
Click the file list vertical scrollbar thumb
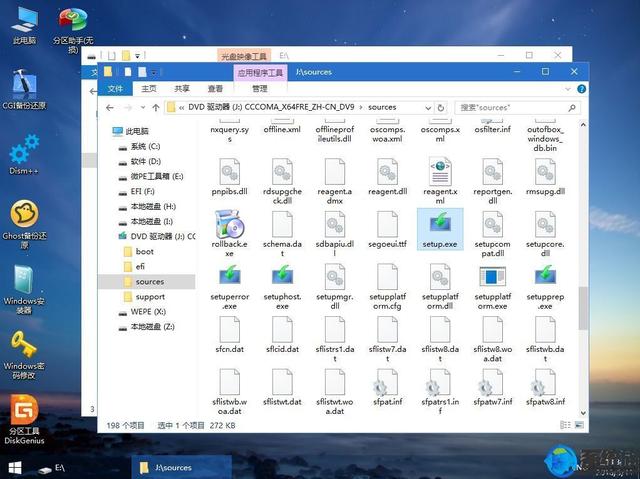pos(583,308)
